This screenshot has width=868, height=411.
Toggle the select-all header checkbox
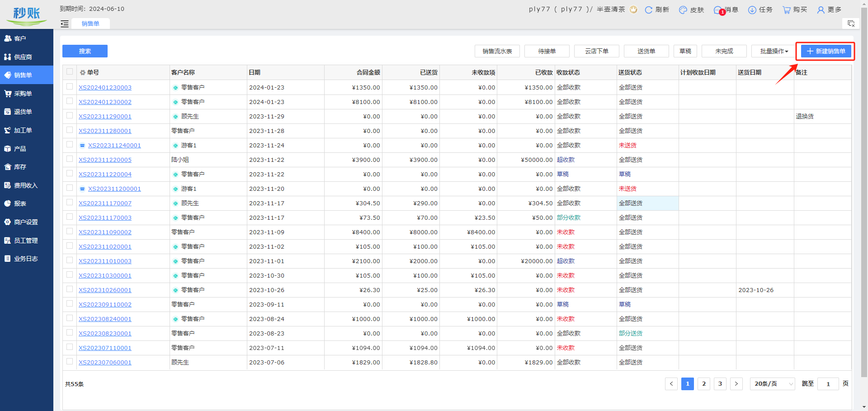tap(70, 71)
